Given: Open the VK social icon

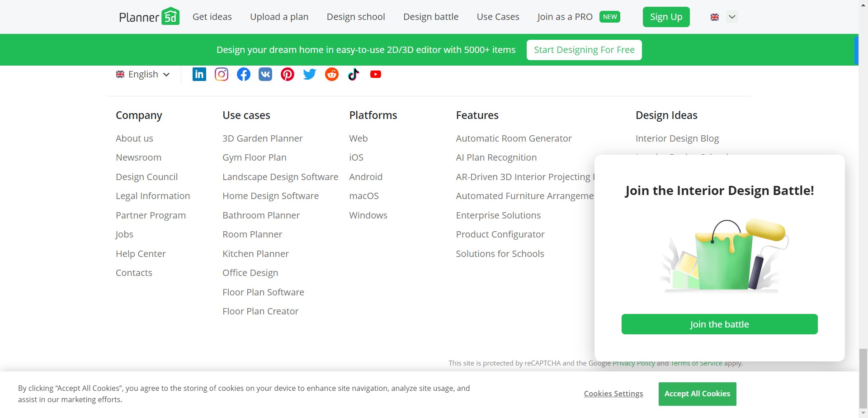Looking at the screenshot, I should pyautogui.click(x=265, y=74).
